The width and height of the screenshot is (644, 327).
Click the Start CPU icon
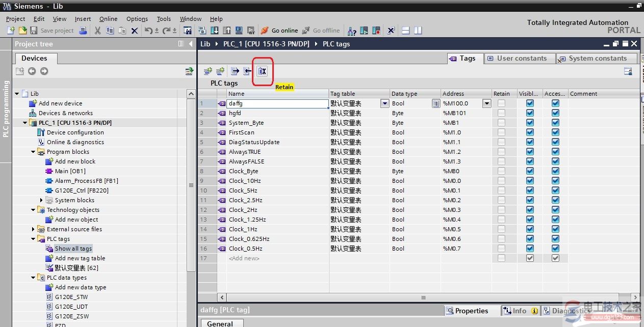tap(364, 31)
